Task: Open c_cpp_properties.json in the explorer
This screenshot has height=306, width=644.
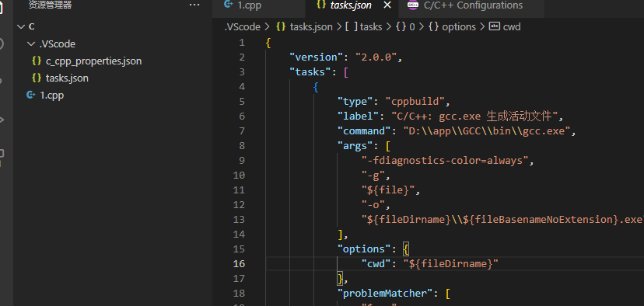Action: click(93, 61)
